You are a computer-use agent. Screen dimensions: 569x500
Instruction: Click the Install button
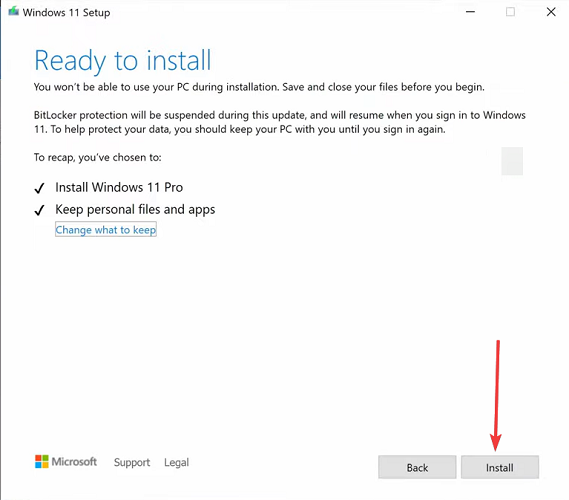(500, 467)
